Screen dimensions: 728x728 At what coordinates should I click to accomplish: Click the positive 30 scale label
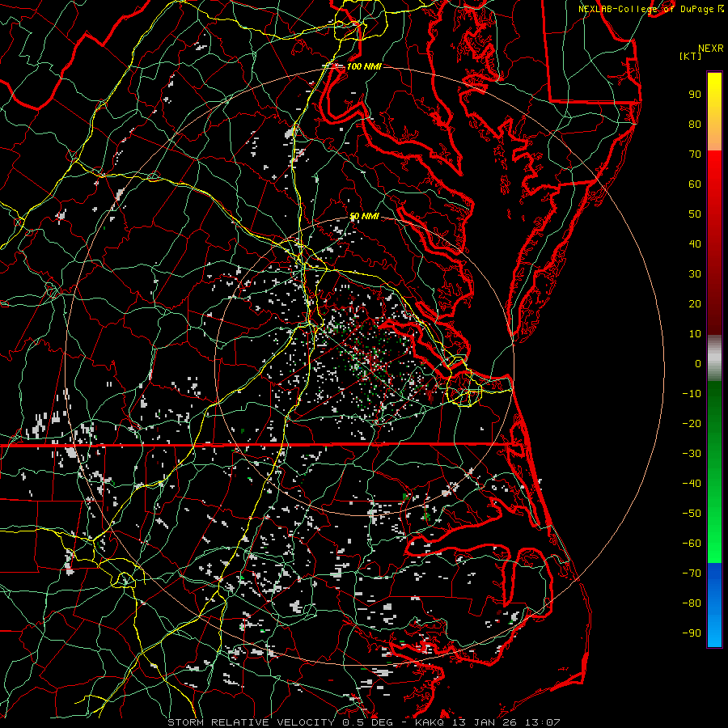pos(695,274)
